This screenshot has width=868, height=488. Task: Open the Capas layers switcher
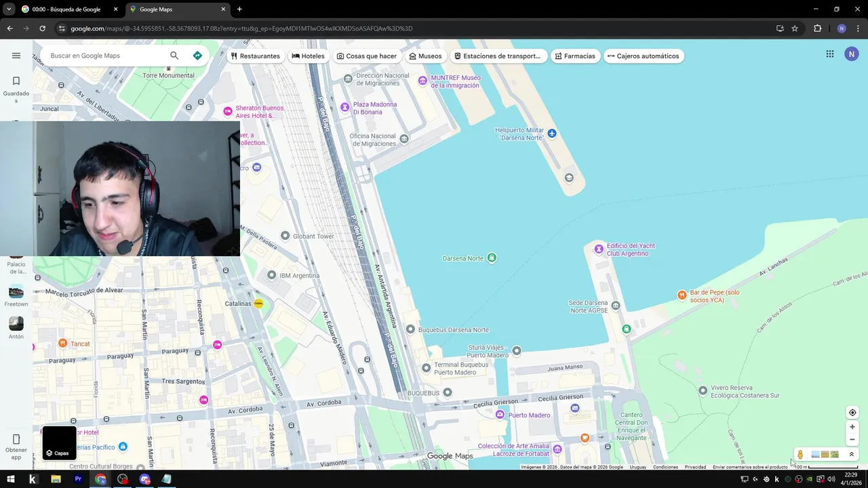[59, 443]
